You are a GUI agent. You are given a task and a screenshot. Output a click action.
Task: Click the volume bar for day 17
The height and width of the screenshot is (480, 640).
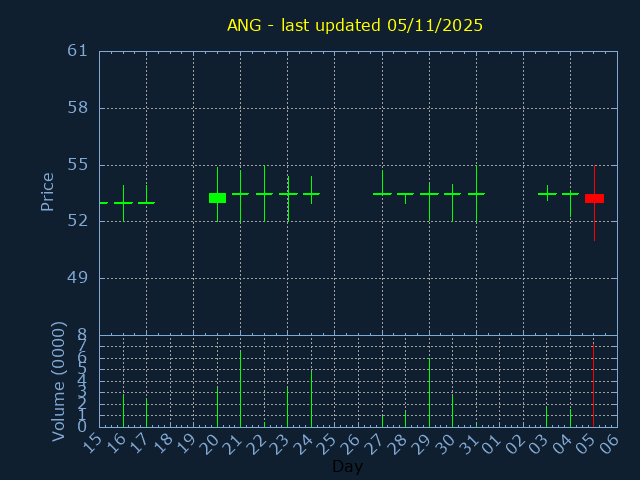pos(146,413)
